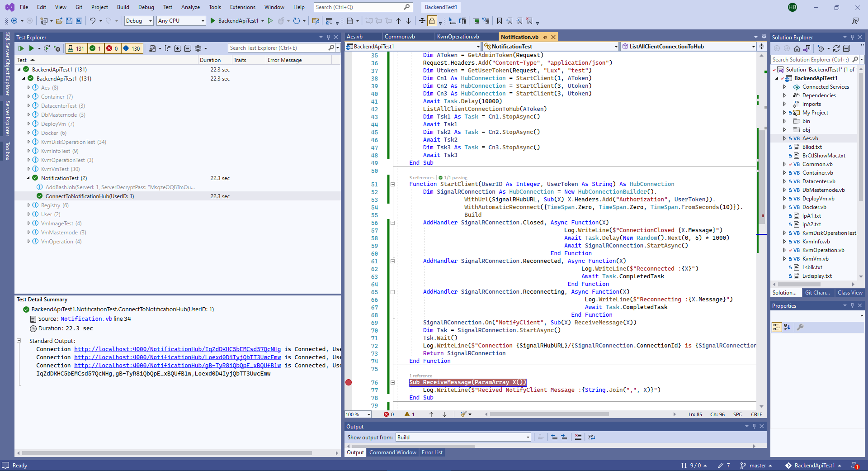Toggle the passed tests filter
Viewport: 868px width, 471px height.
tap(95, 48)
